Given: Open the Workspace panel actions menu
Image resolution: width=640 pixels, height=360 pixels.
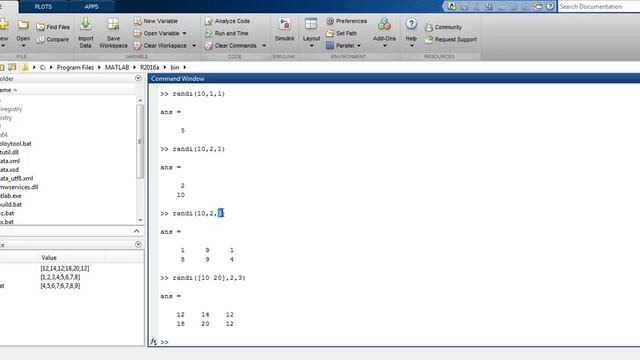Looking at the screenshot, I should click(x=138, y=244).
